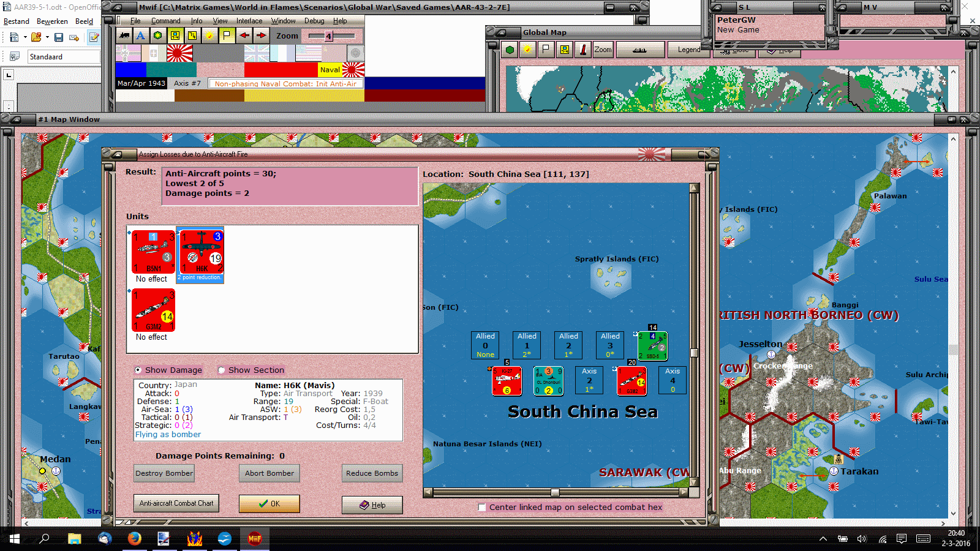This screenshot has width=980, height=551.
Task: Open the OpenOffice open file dropdown arrow
Action: point(47,37)
